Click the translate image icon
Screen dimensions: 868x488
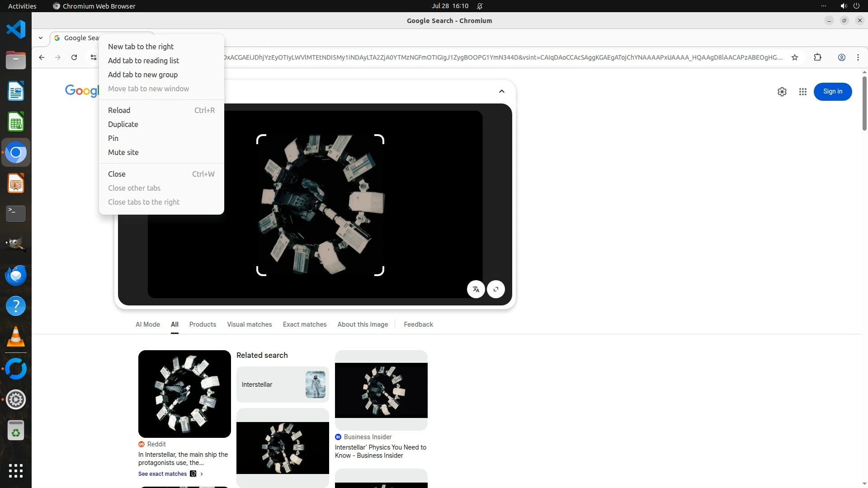click(x=476, y=289)
